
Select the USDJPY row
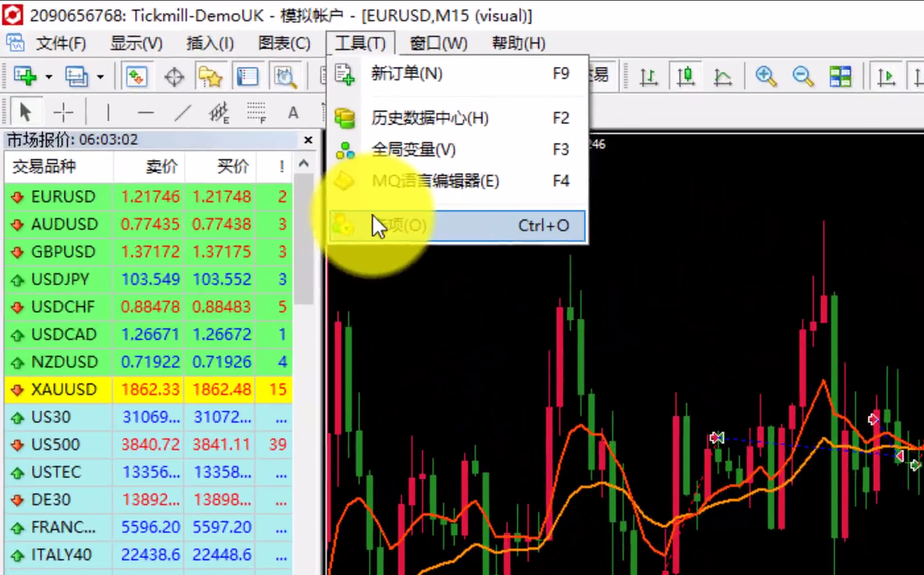coord(148,279)
